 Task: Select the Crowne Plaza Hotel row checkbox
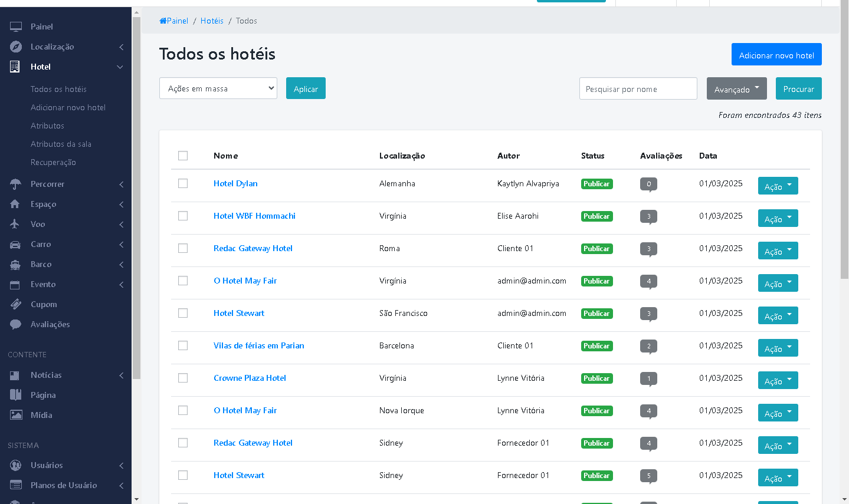pos(183,378)
